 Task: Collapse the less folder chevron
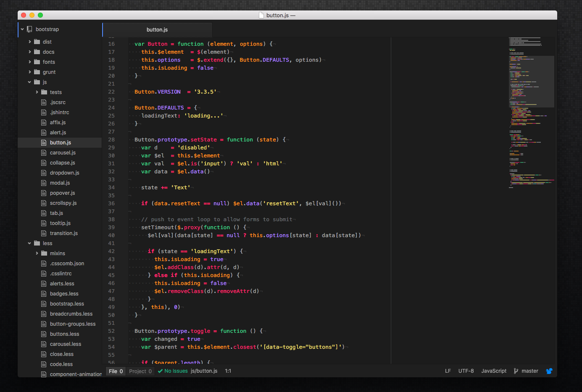(x=29, y=243)
